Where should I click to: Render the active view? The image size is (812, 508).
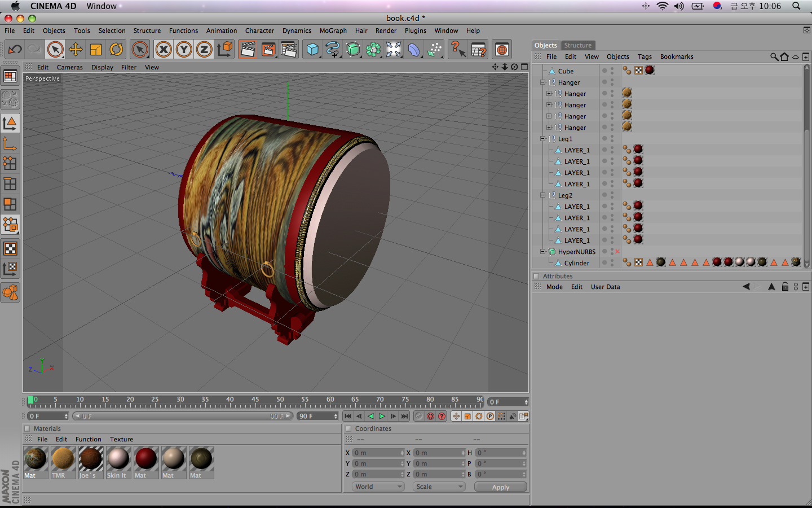[248, 50]
